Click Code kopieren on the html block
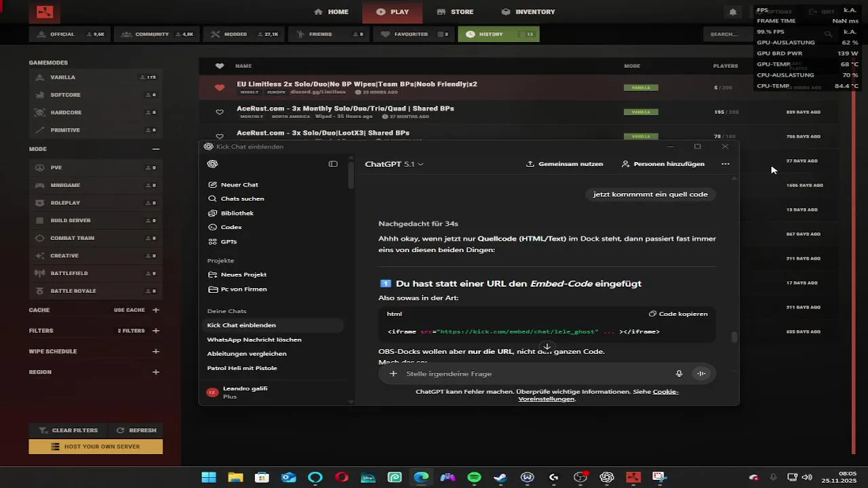 click(x=678, y=314)
